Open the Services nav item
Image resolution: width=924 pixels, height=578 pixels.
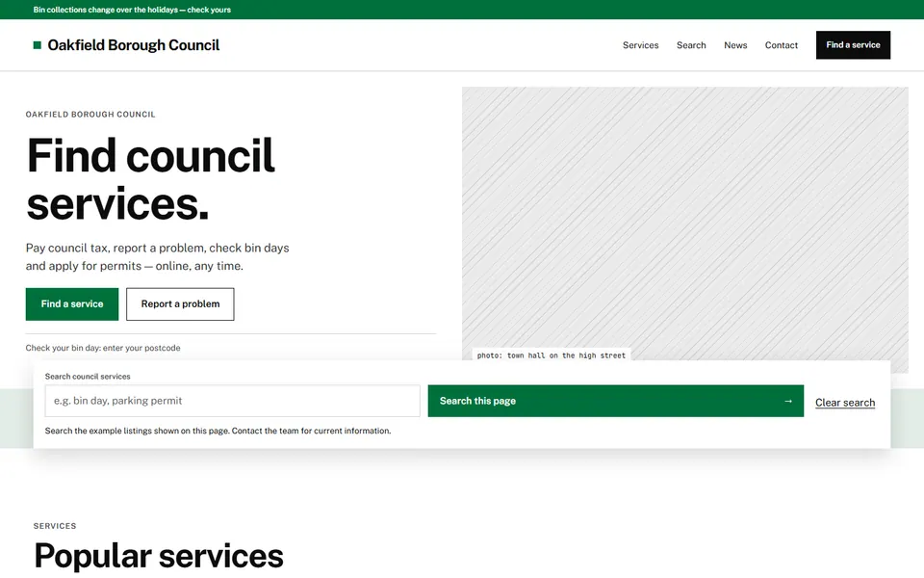click(x=641, y=45)
